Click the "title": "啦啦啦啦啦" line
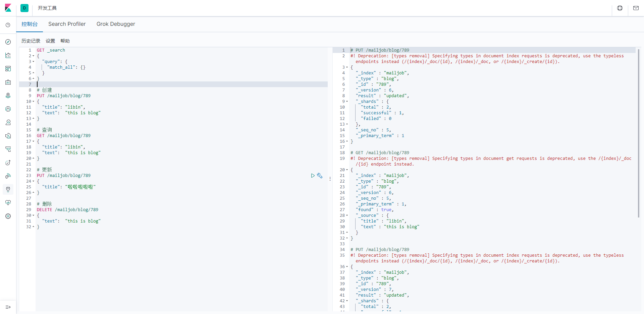Viewport: 644px width, 314px height. click(69, 187)
